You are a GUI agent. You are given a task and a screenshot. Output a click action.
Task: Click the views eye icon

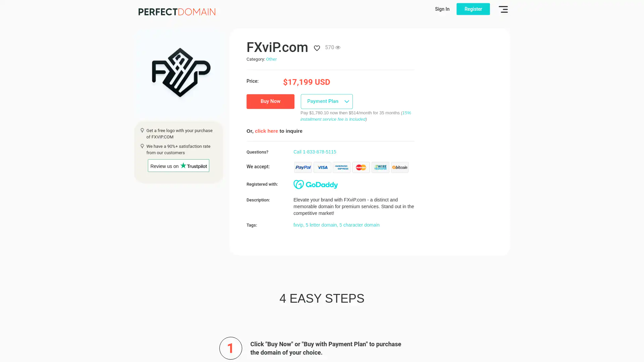pos(338,48)
